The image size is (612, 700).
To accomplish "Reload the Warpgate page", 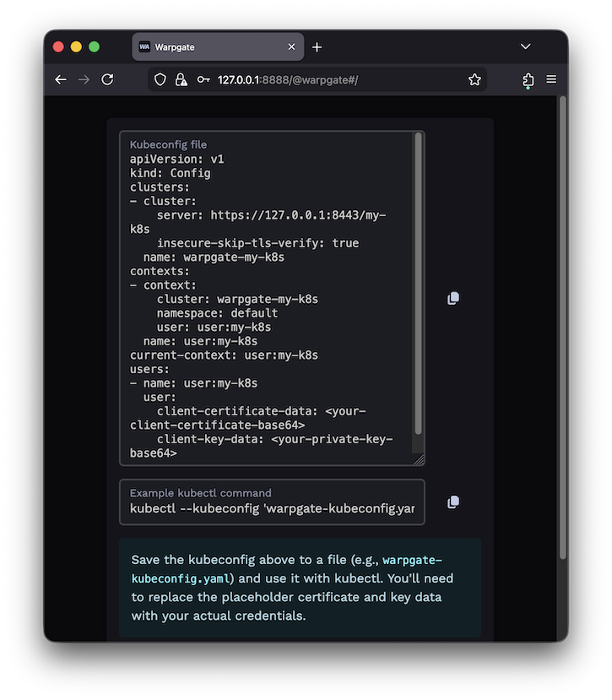I will pyautogui.click(x=107, y=79).
